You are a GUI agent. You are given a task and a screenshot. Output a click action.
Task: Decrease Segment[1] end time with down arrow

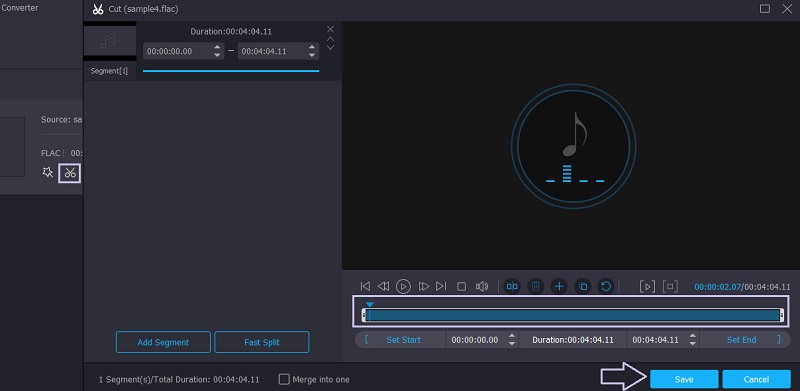[312, 55]
